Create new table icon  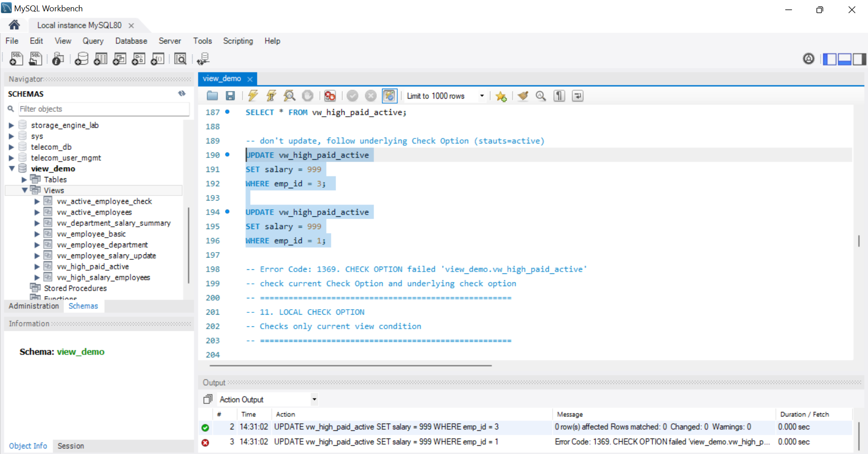(100, 59)
